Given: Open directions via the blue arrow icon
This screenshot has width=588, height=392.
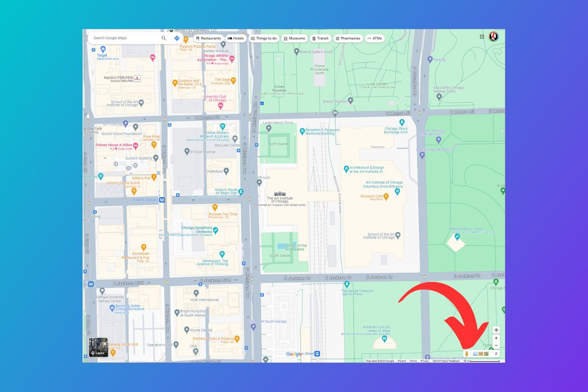Looking at the screenshot, I should coord(177,38).
